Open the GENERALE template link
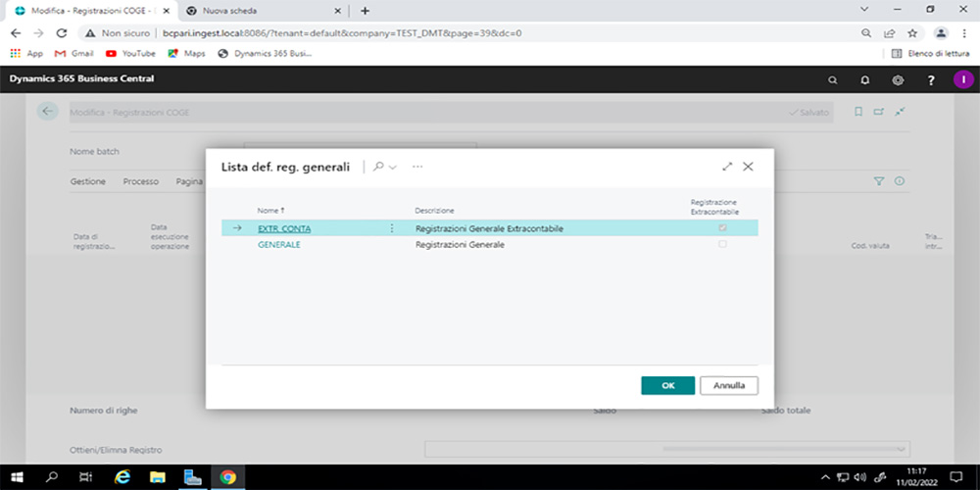Viewport: 980px width, 490px height. [278, 244]
